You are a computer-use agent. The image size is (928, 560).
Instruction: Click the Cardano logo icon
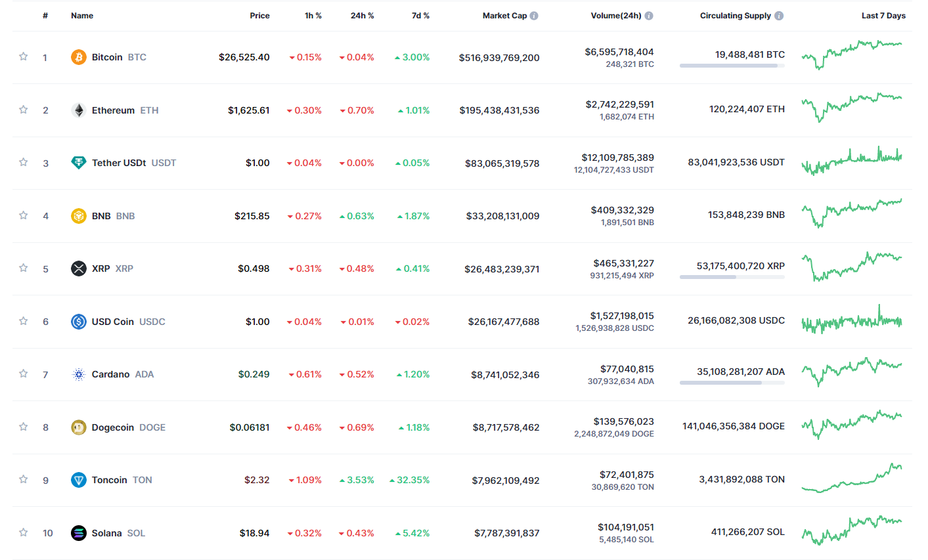pyautogui.click(x=79, y=374)
